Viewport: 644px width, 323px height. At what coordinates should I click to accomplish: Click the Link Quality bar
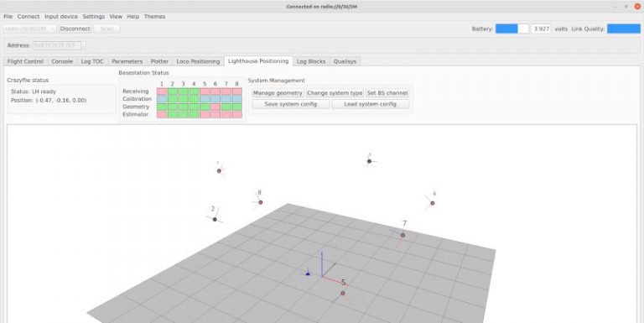(x=624, y=29)
